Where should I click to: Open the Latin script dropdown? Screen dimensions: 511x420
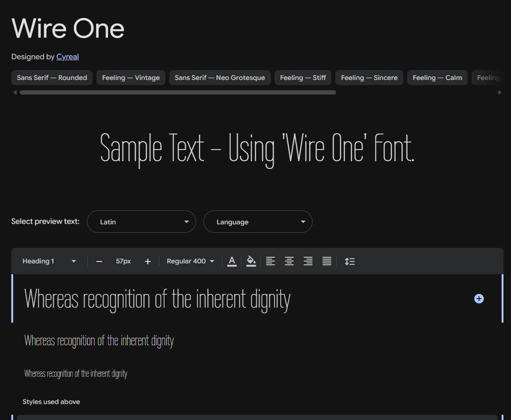142,222
